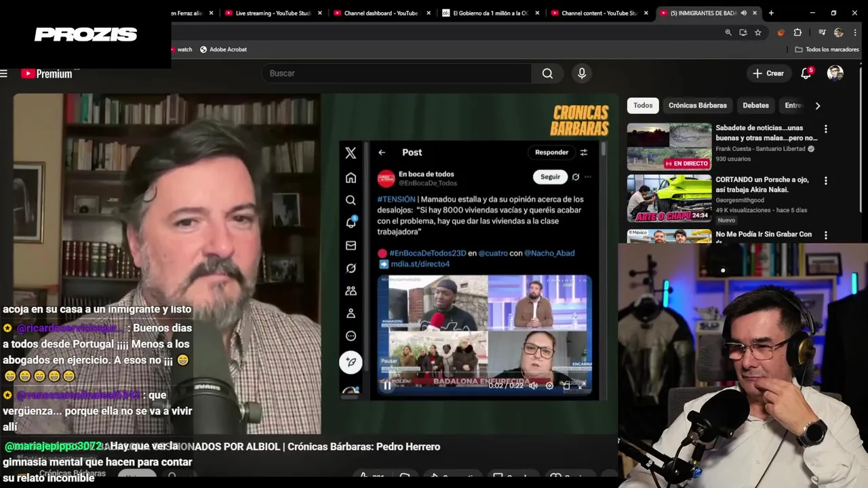Click the YouTube Buscar search field
Screen dimensions: 868x488
(397, 73)
